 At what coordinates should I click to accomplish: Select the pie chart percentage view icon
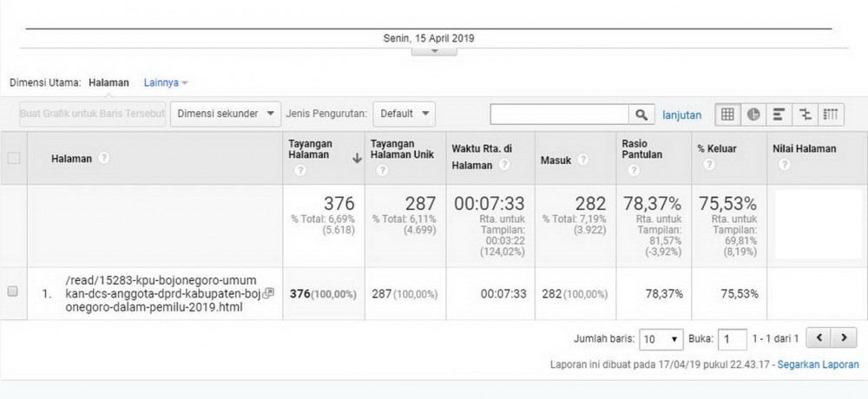coord(753,114)
